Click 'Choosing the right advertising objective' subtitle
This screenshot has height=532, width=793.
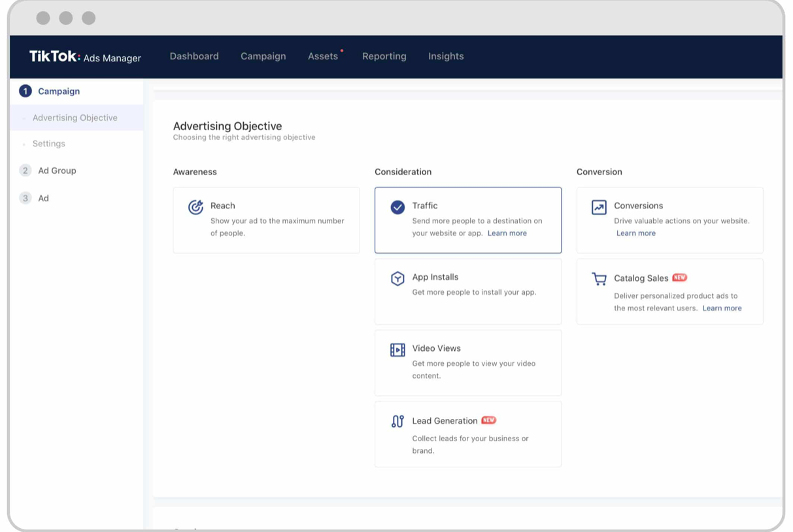click(x=245, y=137)
